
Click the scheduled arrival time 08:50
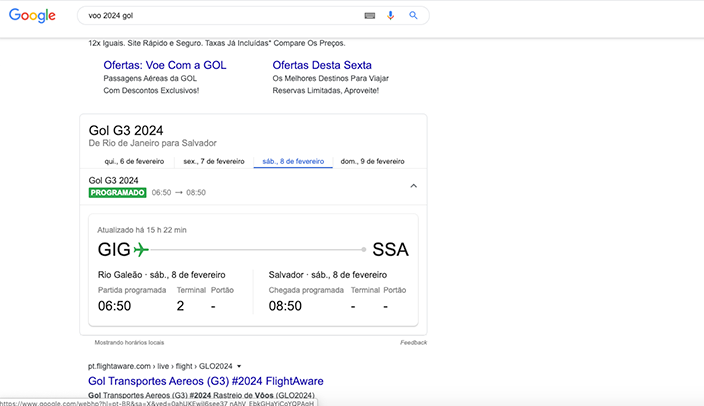(285, 306)
